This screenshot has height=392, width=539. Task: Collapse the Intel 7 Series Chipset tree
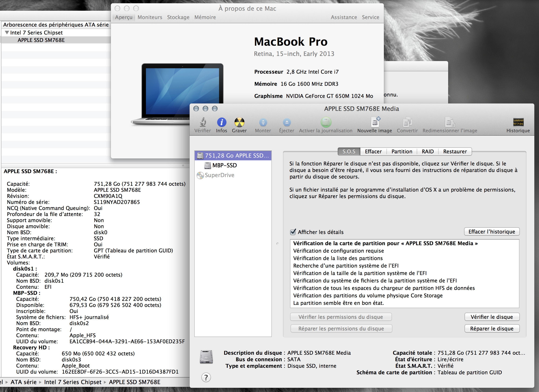(7, 33)
